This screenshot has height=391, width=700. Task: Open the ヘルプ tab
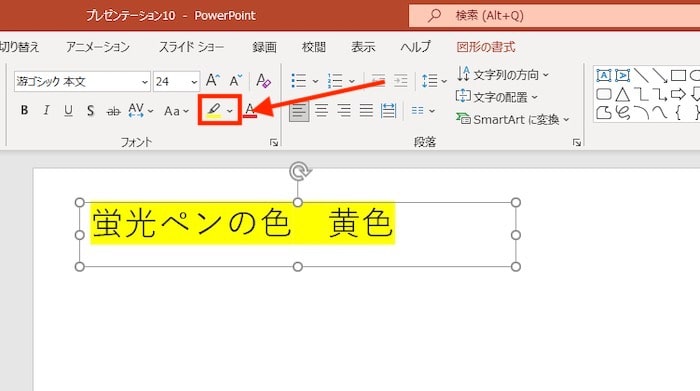(x=416, y=47)
